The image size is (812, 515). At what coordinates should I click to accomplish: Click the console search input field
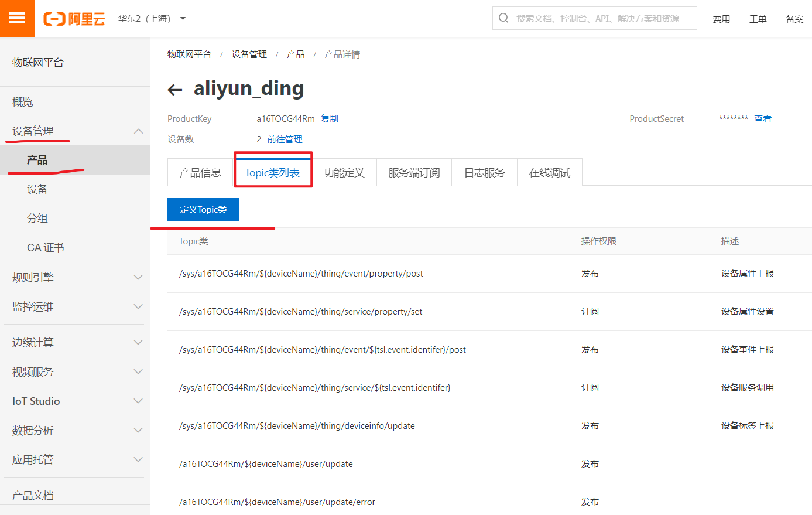(x=595, y=18)
